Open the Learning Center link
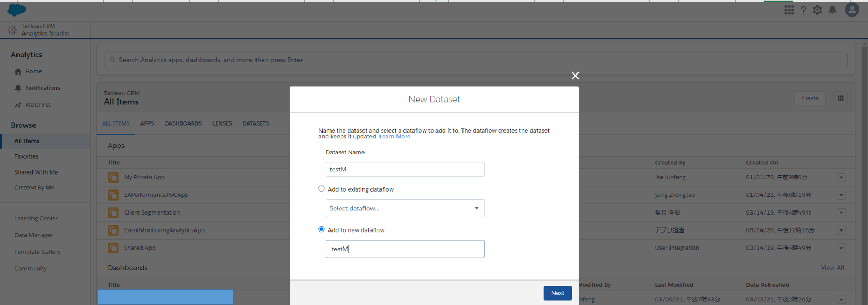 coord(36,218)
